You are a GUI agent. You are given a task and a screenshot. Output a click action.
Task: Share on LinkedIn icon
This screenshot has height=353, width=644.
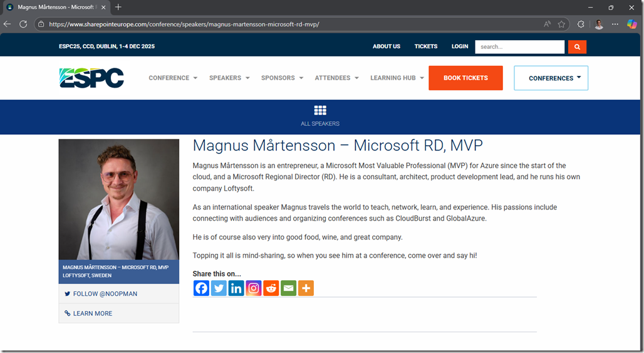pos(236,288)
